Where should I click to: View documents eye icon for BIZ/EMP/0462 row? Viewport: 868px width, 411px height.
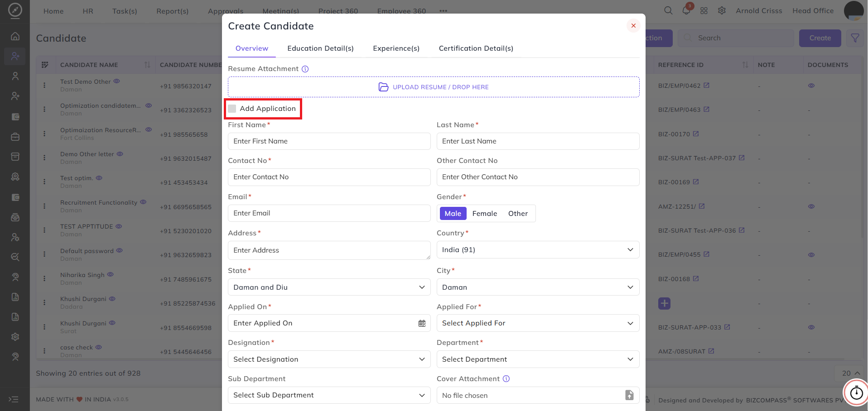[811, 86]
